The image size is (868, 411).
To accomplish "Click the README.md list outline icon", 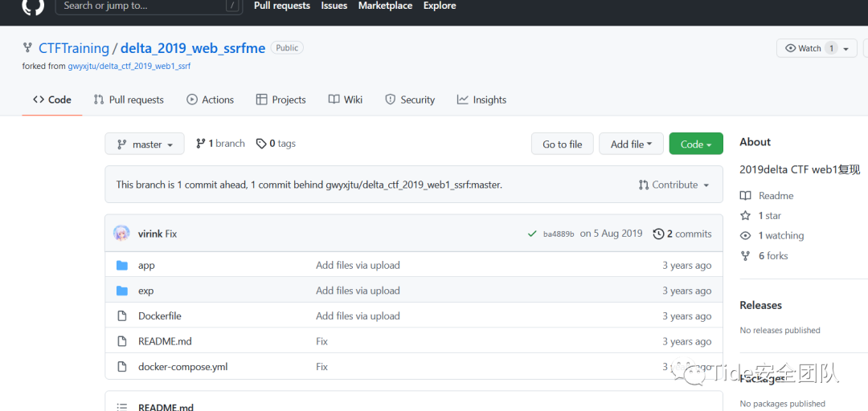I will pyautogui.click(x=122, y=408).
